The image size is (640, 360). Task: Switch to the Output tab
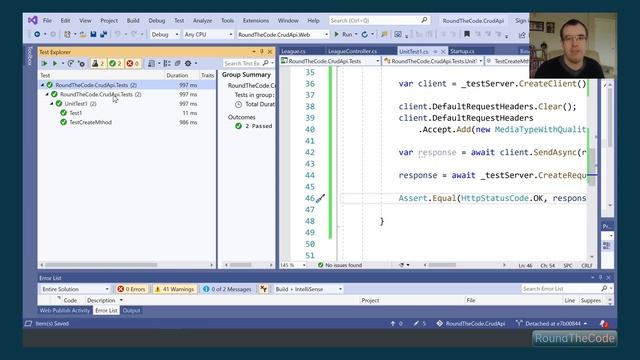(x=131, y=311)
